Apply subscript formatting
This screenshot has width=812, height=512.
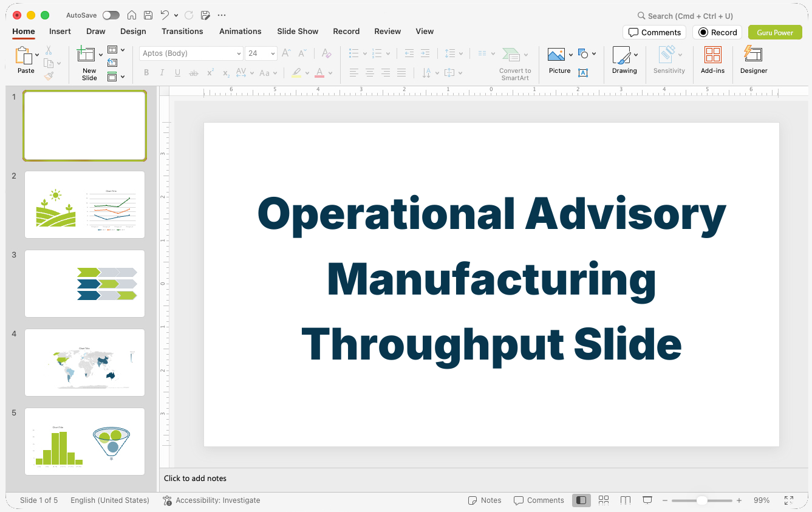226,73
